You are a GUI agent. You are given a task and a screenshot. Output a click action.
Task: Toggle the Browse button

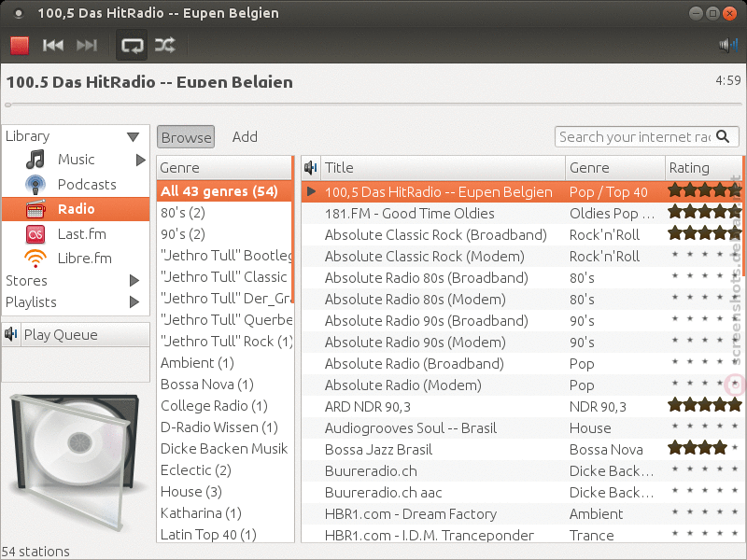point(186,137)
